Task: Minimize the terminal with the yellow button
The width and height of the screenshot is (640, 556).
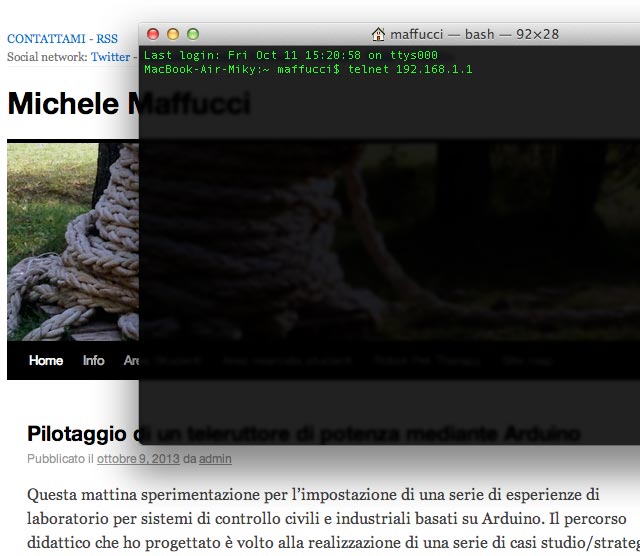Action: pos(173,34)
